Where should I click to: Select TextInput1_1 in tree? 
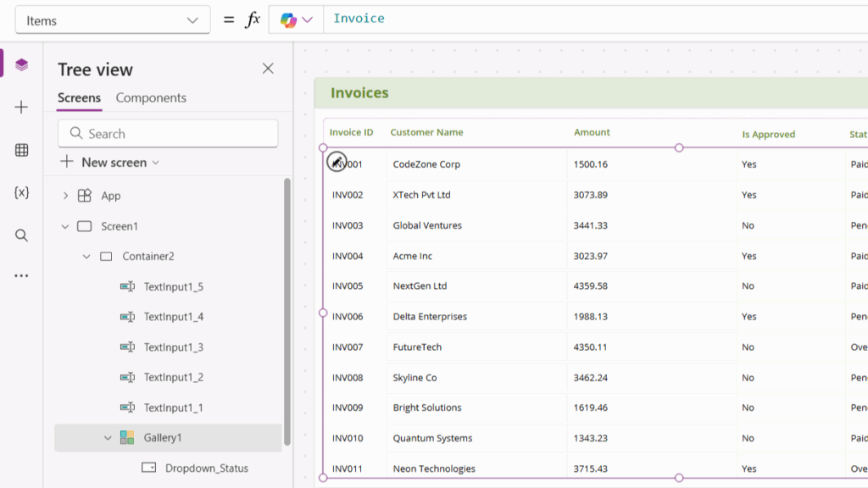(173, 408)
